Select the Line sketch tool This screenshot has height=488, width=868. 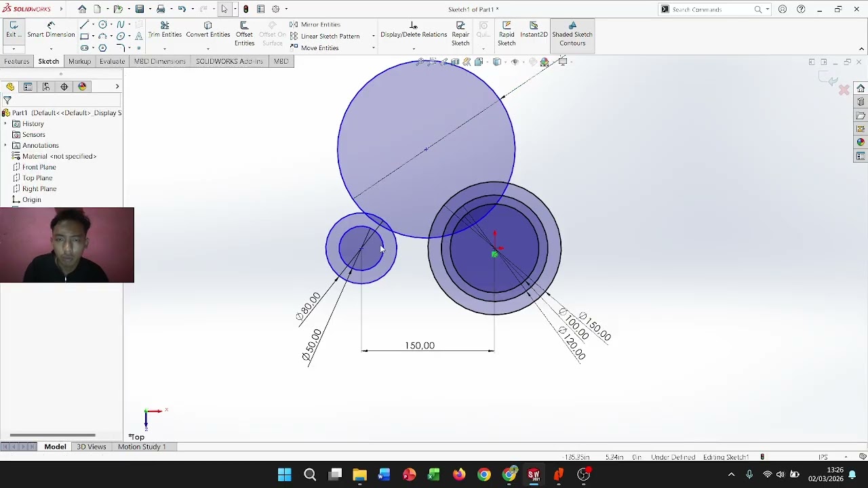click(84, 24)
